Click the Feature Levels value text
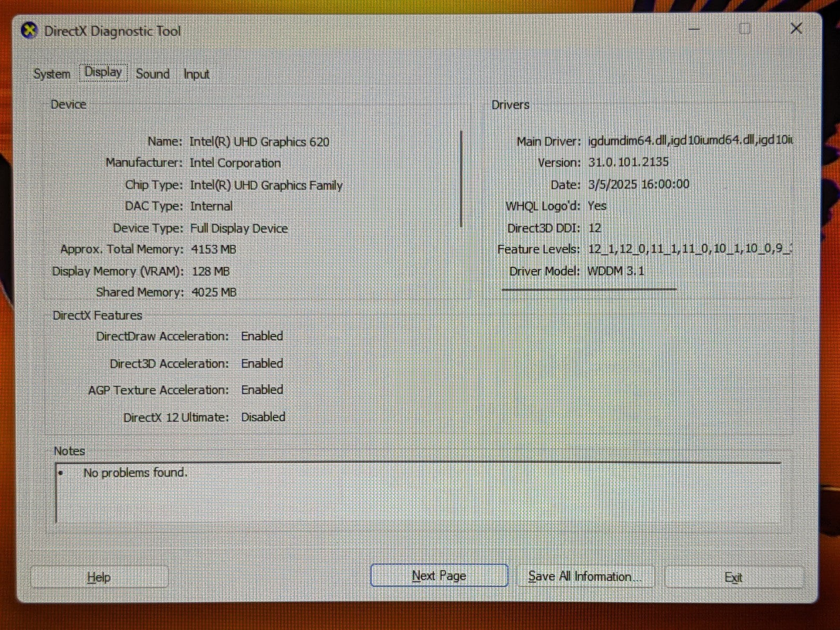Screen dimensions: 840x630 [689, 249]
